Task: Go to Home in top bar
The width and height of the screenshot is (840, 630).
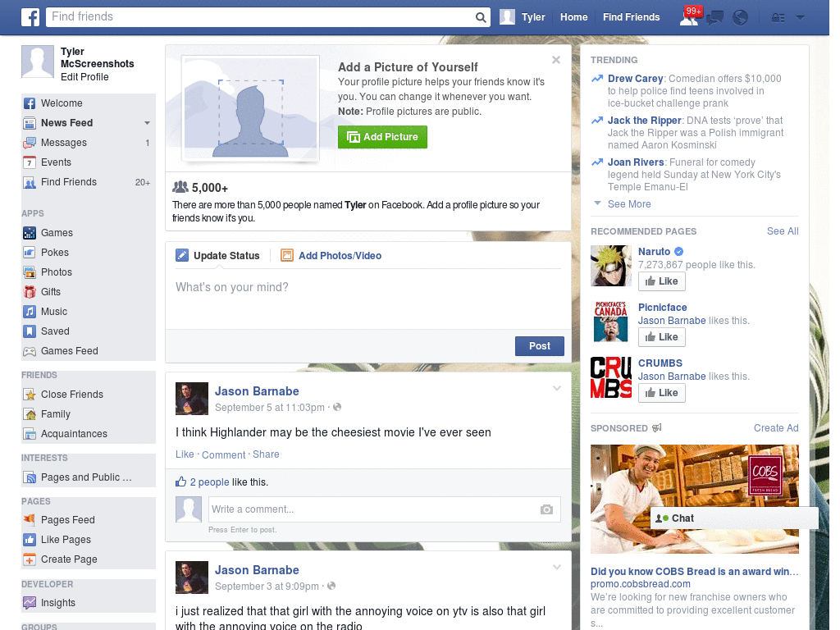Action: tap(573, 17)
